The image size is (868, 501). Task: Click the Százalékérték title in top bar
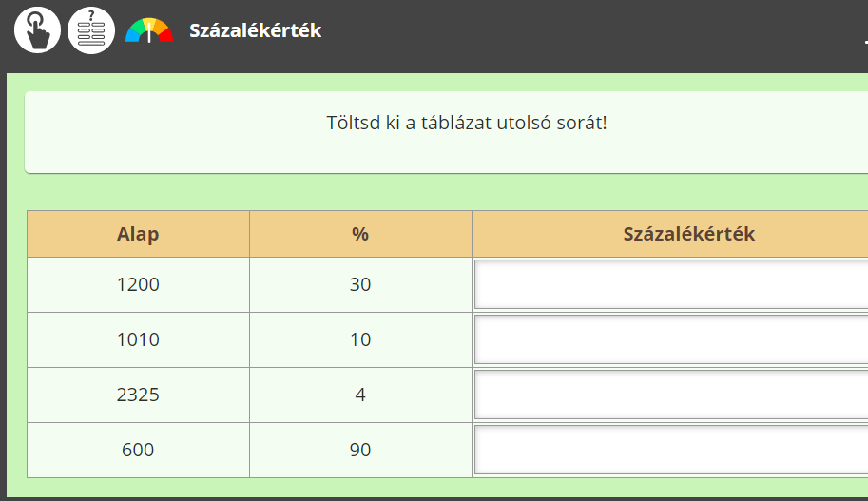coord(255,30)
